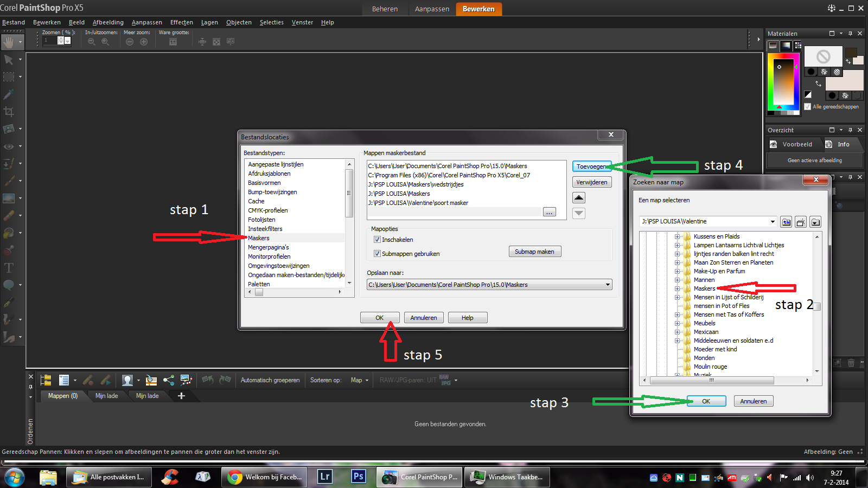Click the Verwijderen button
Image resolution: width=868 pixels, height=488 pixels.
point(592,182)
